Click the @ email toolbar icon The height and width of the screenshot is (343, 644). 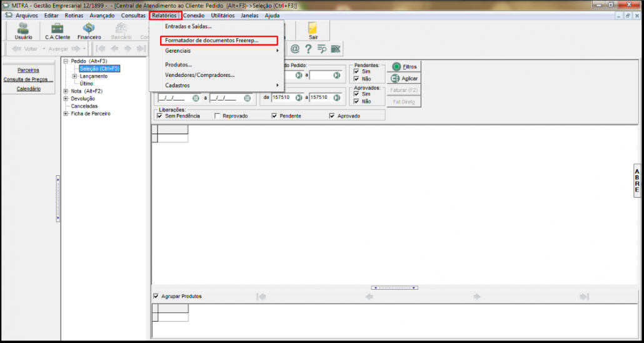[294, 49]
